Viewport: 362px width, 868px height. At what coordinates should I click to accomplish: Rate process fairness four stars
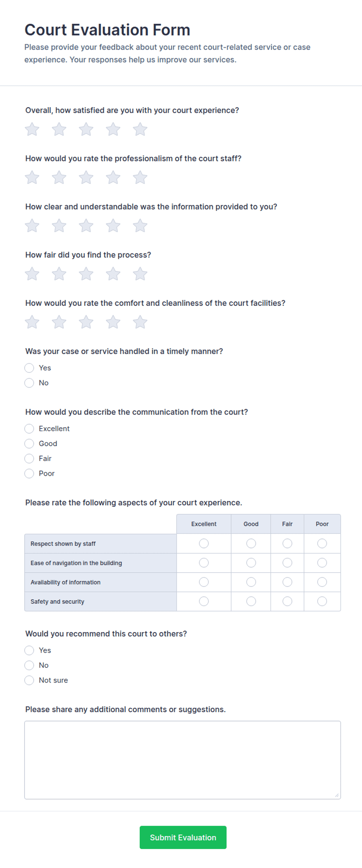113,274
